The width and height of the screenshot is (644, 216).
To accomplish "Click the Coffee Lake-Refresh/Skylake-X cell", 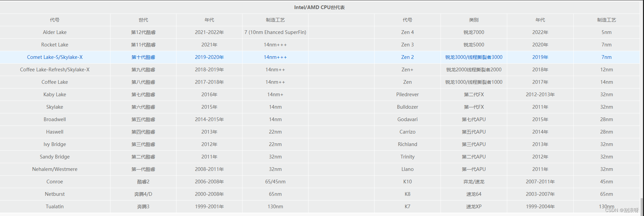I will [x=55, y=70].
